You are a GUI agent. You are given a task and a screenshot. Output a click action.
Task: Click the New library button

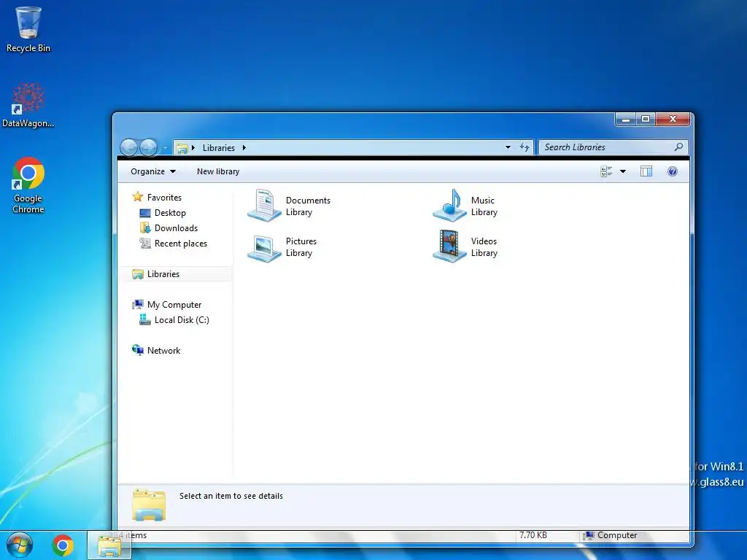[x=218, y=171]
